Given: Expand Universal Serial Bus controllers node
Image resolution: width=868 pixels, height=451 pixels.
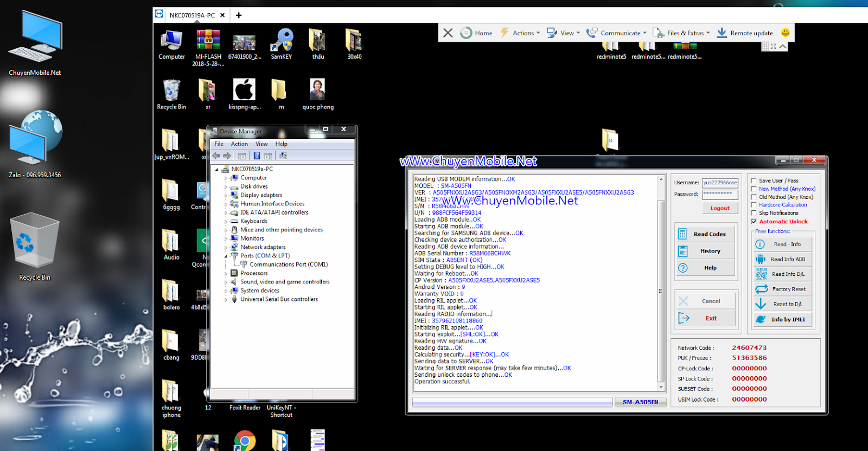Looking at the screenshot, I should pyautogui.click(x=226, y=299).
